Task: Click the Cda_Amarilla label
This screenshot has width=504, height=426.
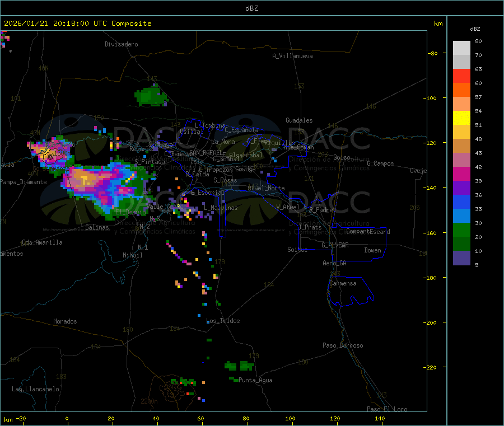Action: [42, 242]
